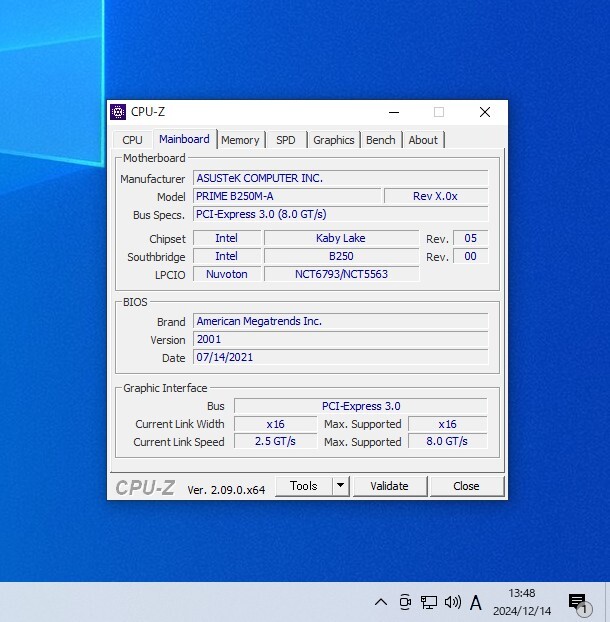Close CPU-Z with title bar X
This screenshot has height=622, width=610.
pyautogui.click(x=485, y=112)
